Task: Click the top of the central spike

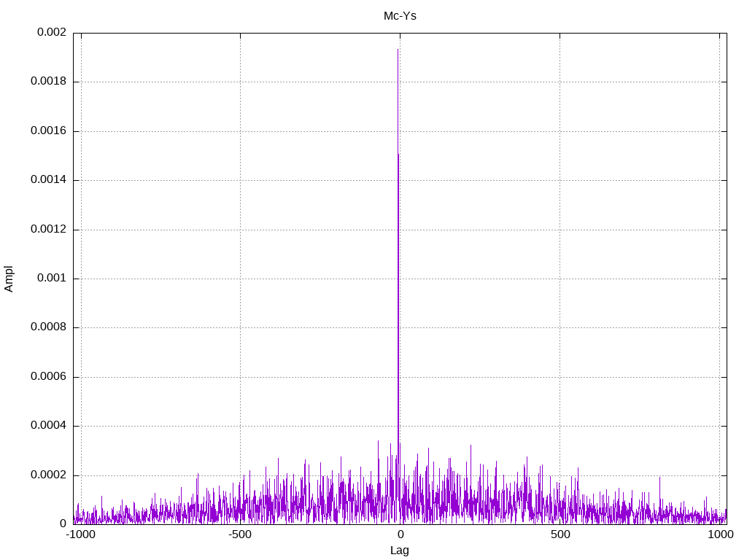Action: 398,50
